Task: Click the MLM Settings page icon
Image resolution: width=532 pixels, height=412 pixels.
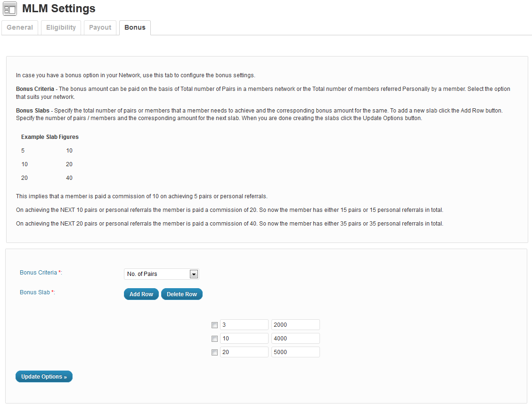Action: coord(10,9)
